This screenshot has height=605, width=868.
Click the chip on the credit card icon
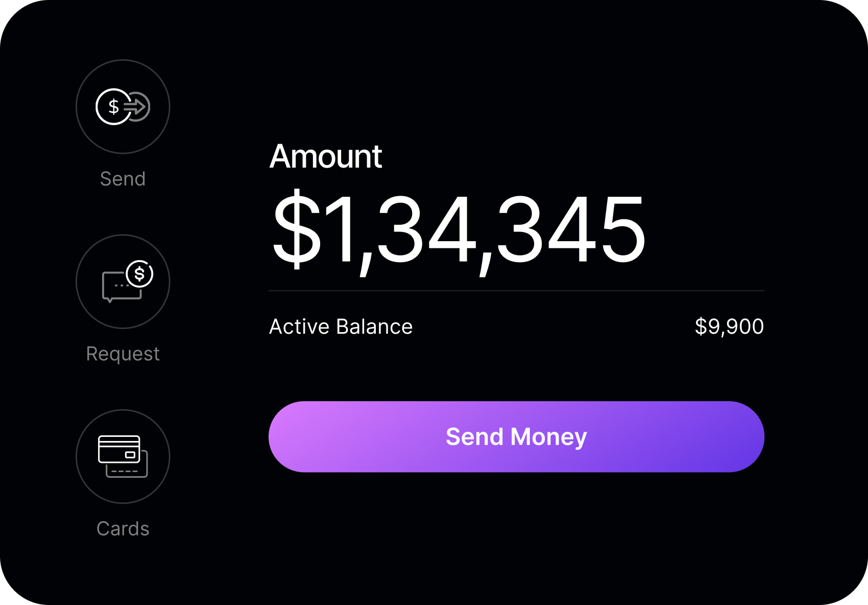tap(130, 454)
